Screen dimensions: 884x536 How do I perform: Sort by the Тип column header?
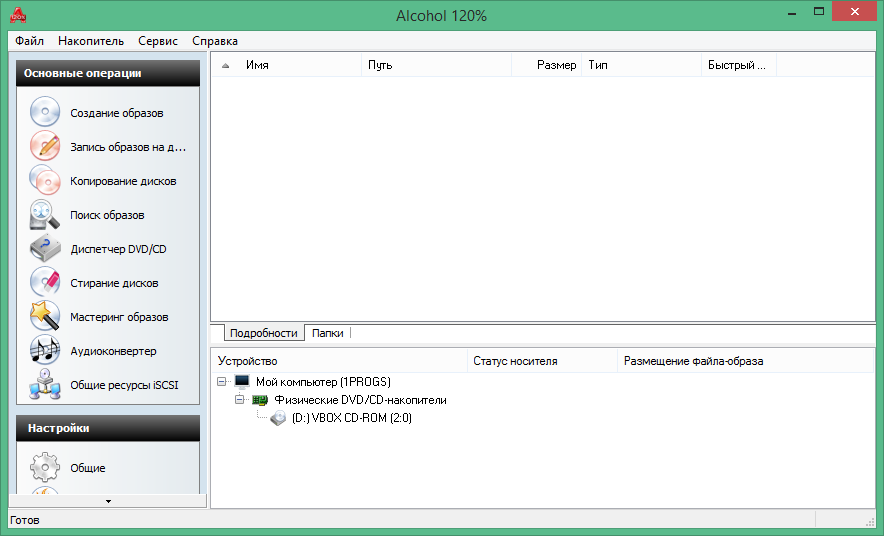[642, 65]
